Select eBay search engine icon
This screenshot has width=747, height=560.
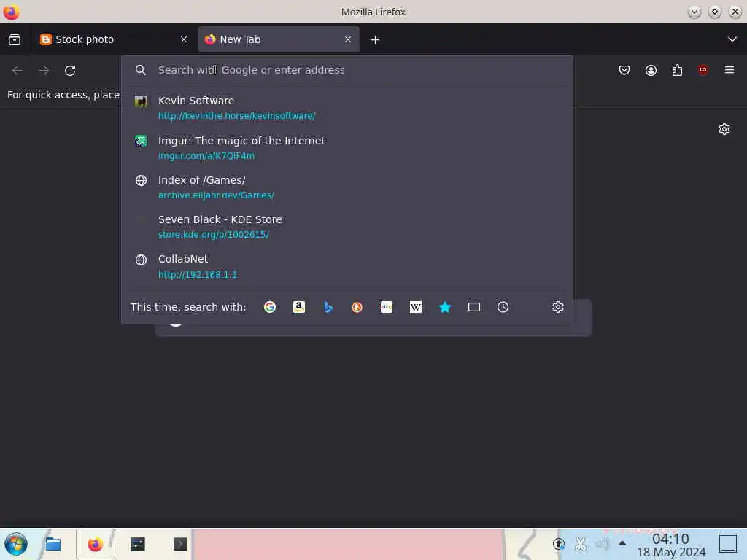click(x=387, y=307)
